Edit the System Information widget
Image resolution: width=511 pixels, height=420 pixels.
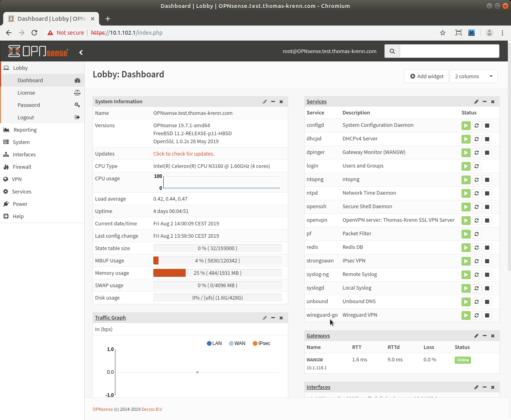[265, 102]
